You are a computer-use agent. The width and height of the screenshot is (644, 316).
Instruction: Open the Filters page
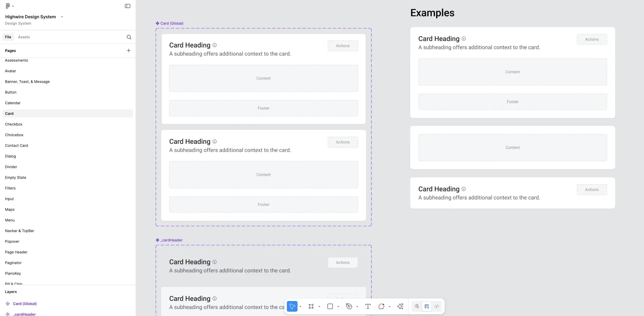click(x=67, y=188)
